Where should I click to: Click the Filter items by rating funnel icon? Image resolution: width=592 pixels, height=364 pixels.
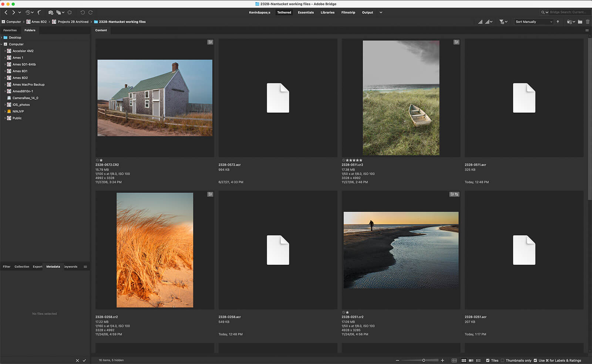click(x=502, y=22)
